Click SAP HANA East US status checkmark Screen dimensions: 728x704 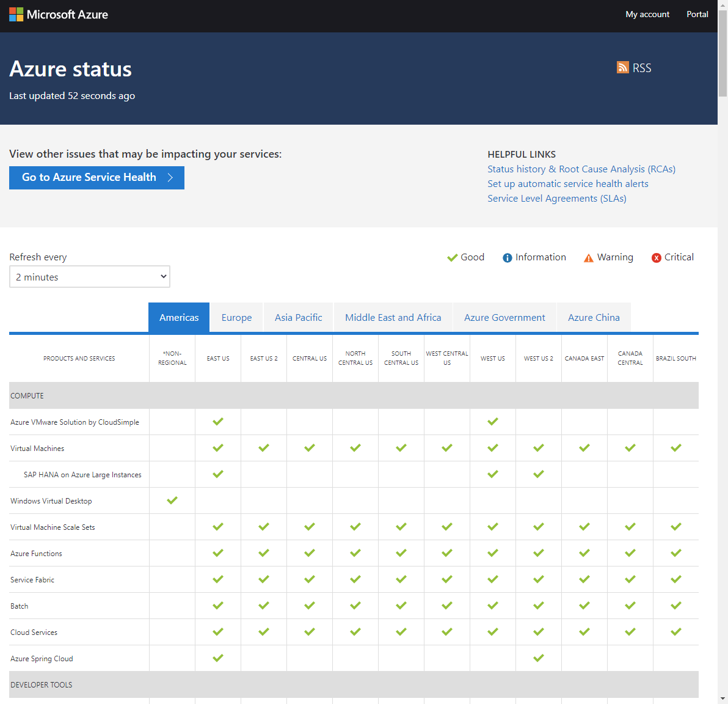click(218, 474)
